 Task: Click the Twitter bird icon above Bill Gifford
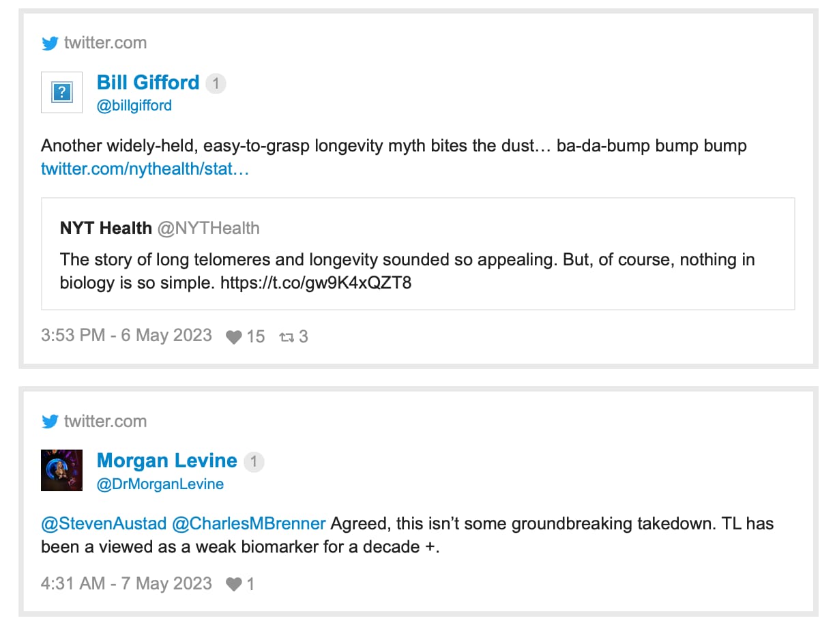(x=50, y=43)
